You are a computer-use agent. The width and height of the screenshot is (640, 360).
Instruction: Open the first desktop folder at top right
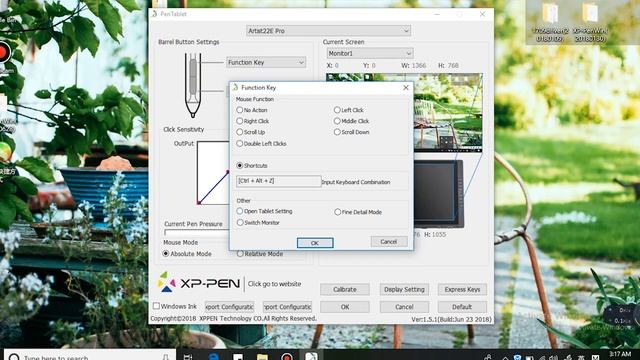(x=549, y=22)
